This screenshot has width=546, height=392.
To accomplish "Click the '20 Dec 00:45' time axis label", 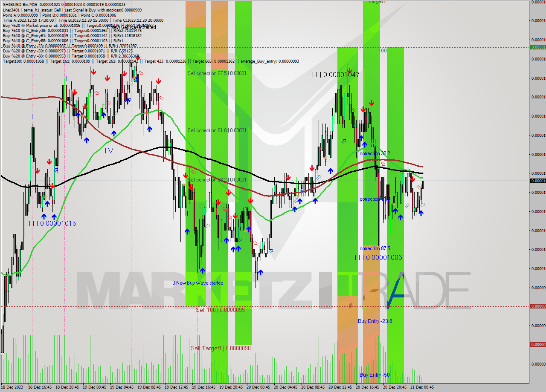I will (x=258, y=387).
